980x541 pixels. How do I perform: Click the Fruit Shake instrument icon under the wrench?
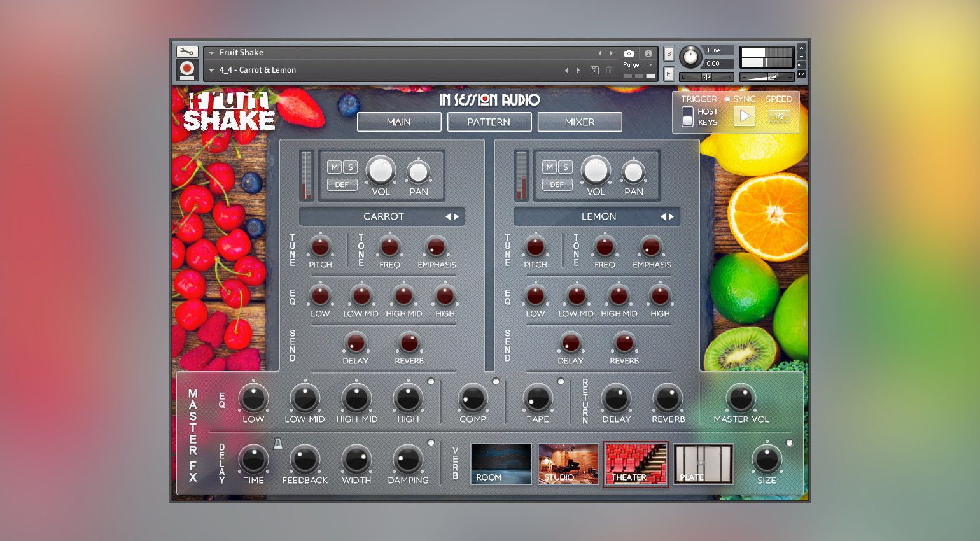tap(186, 69)
